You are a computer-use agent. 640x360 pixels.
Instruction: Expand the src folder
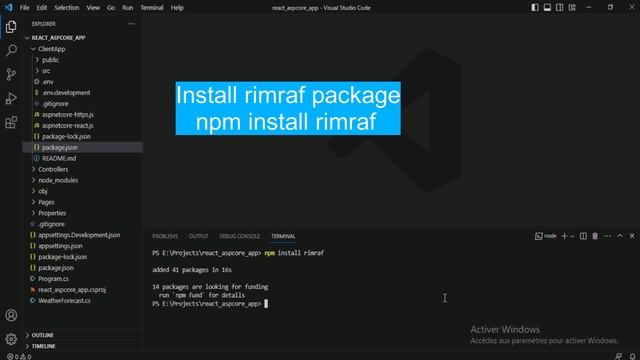[82, 71]
